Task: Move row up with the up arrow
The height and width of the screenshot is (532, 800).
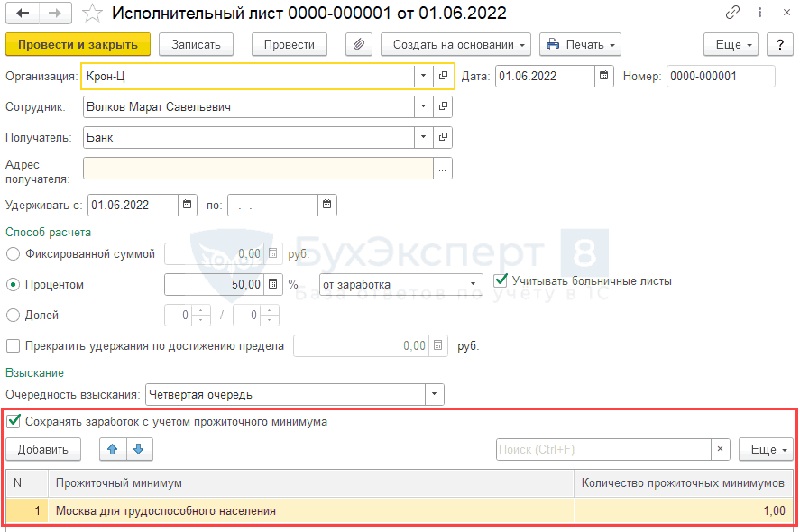Action: pos(115,449)
